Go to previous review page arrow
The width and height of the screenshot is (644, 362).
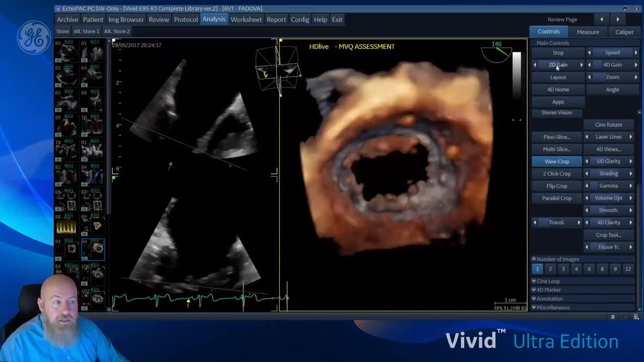click(x=601, y=19)
